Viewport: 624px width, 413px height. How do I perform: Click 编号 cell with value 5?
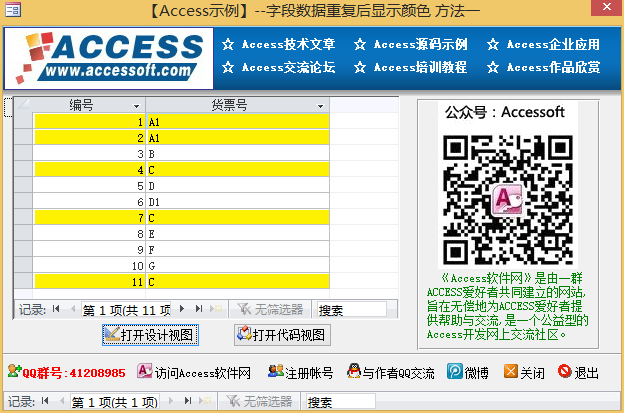pyautogui.click(x=90, y=186)
